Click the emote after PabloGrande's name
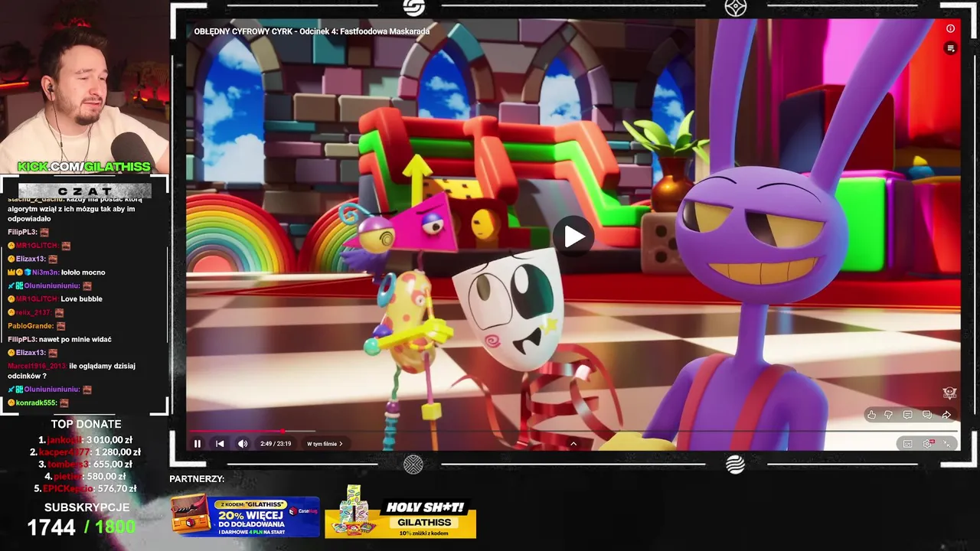 [x=61, y=326]
